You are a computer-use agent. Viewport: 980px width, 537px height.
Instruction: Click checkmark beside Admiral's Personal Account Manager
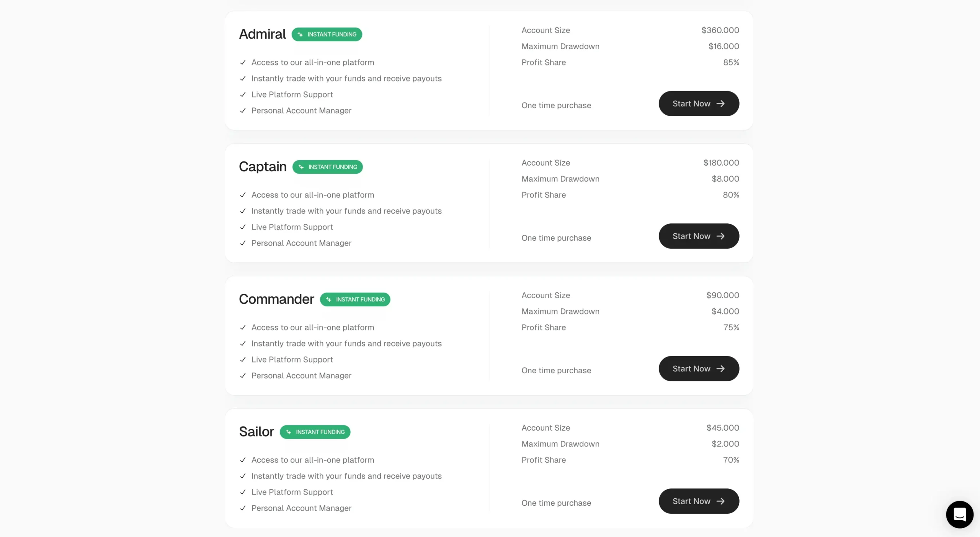[x=243, y=111]
